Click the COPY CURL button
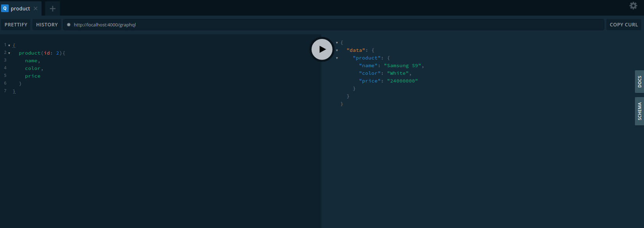The image size is (644, 228). [624, 25]
